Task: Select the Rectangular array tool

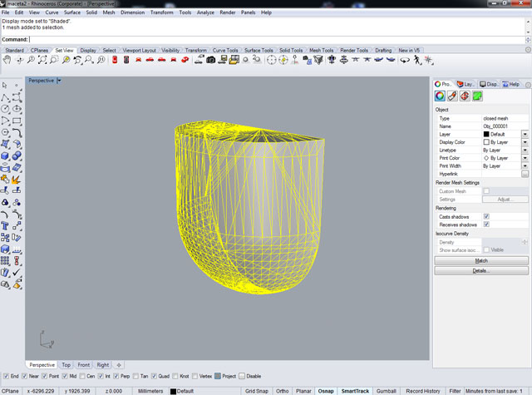Action: click(5, 261)
